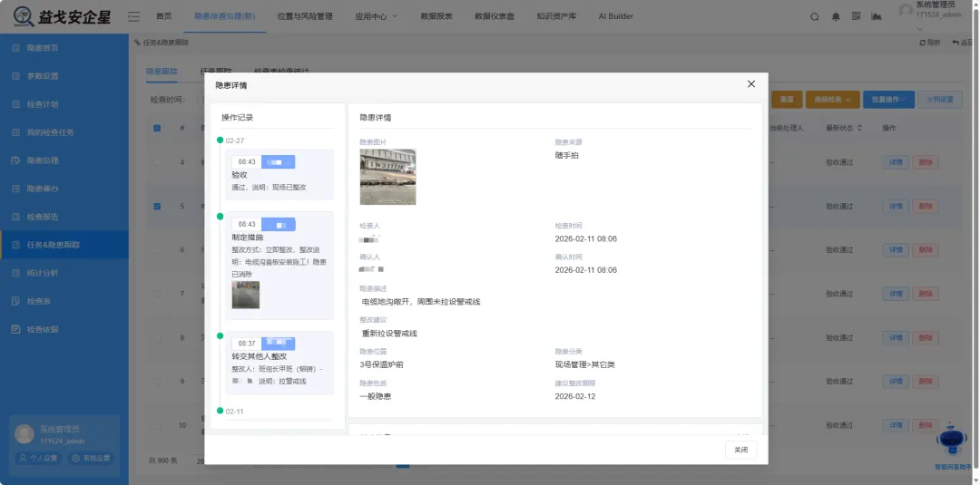Click the 返回 back arrow icon
This screenshot has width=980, height=485.
(955, 43)
